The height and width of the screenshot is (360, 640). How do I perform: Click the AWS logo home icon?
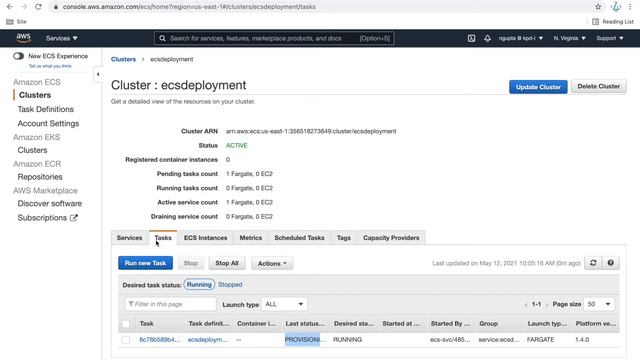(24, 38)
